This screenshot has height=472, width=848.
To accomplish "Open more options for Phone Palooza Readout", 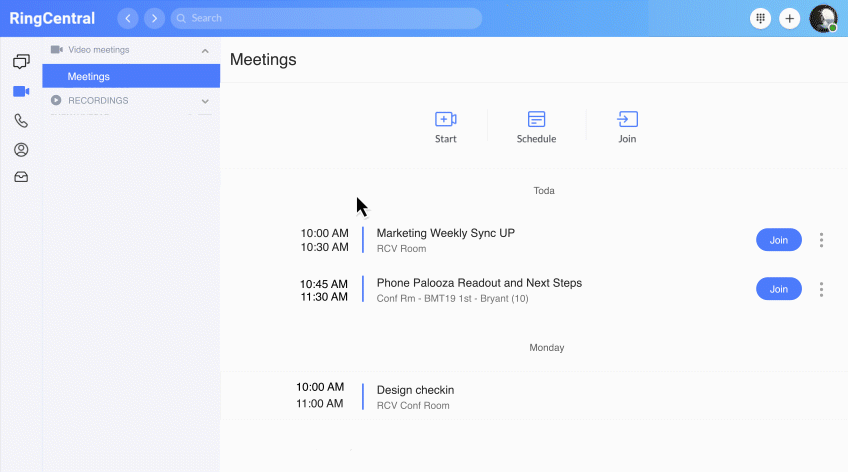I will [x=821, y=289].
